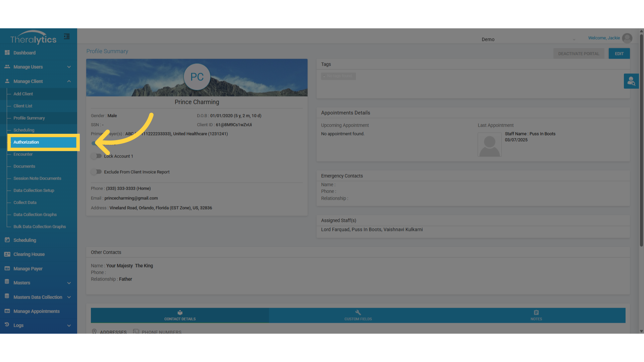
Task: Click the EDIT button
Action: [x=619, y=54]
